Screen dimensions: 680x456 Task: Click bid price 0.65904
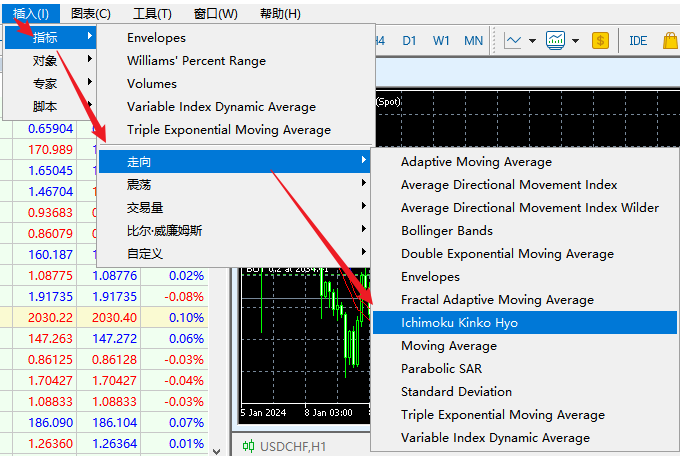(50, 129)
